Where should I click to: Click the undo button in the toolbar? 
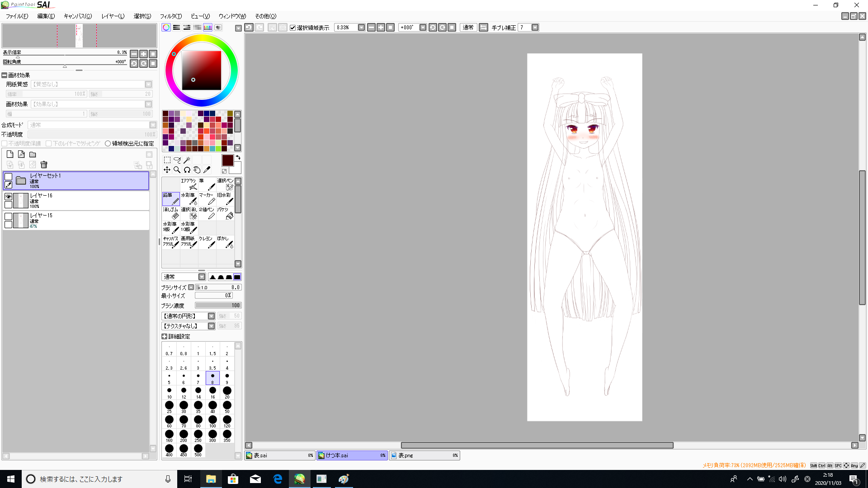pyautogui.click(x=249, y=28)
